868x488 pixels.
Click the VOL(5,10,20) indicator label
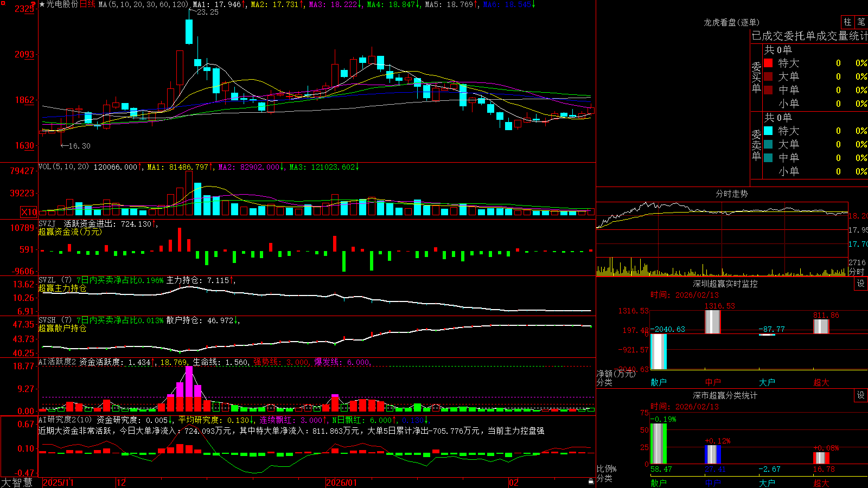pos(63,167)
